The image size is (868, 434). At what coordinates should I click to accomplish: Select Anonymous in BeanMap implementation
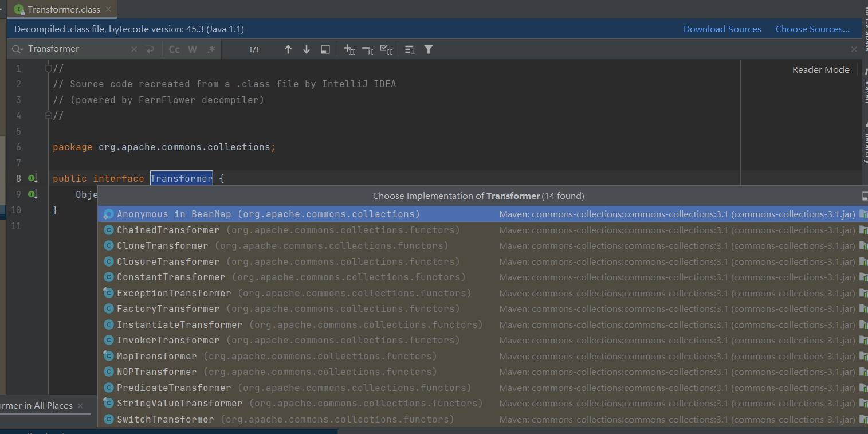(x=482, y=214)
